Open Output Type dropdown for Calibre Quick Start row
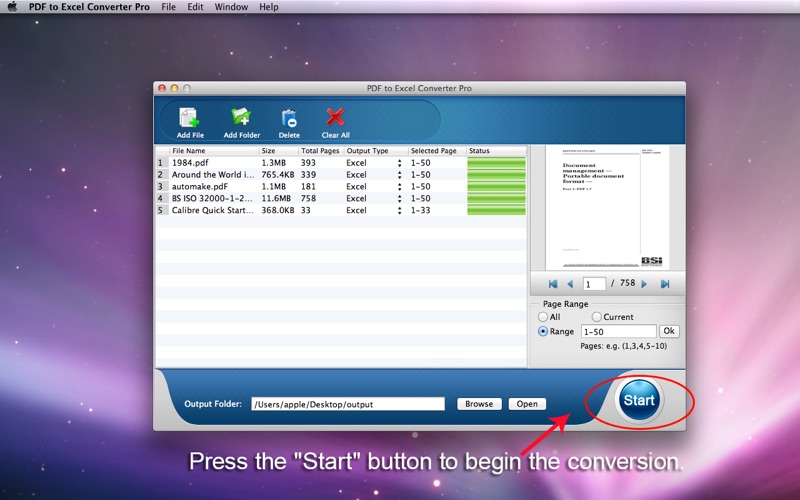This screenshot has height=500, width=800. (x=399, y=210)
